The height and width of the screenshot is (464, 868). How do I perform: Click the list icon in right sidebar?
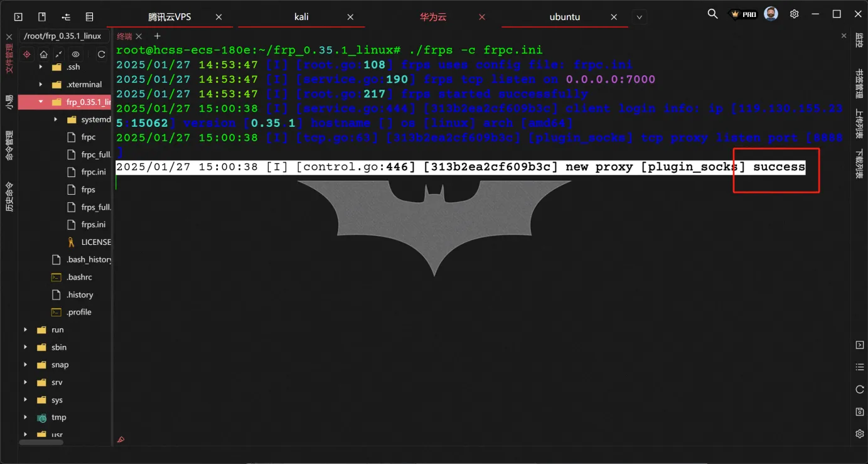(x=860, y=367)
